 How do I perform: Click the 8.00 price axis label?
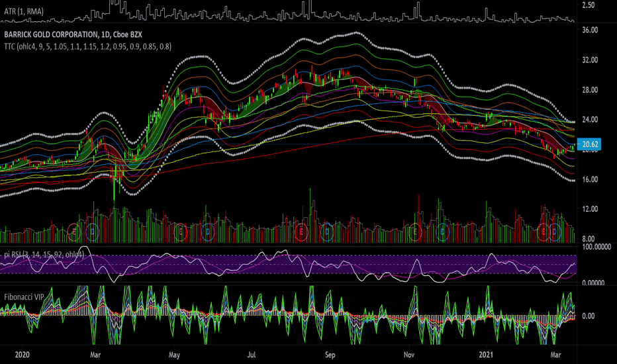point(590,238)
